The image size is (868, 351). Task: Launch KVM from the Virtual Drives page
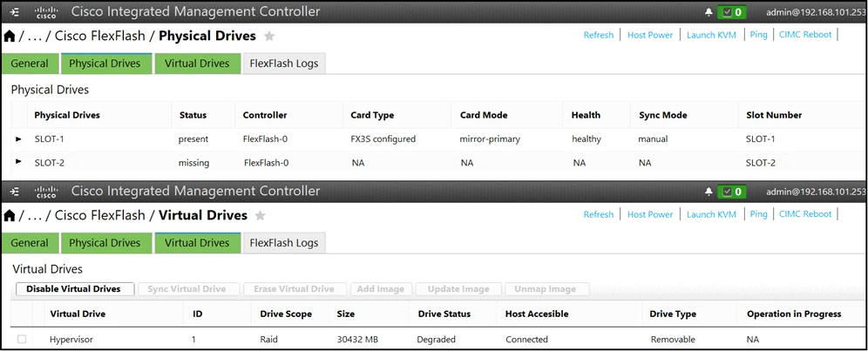click(x=711, y=214)
